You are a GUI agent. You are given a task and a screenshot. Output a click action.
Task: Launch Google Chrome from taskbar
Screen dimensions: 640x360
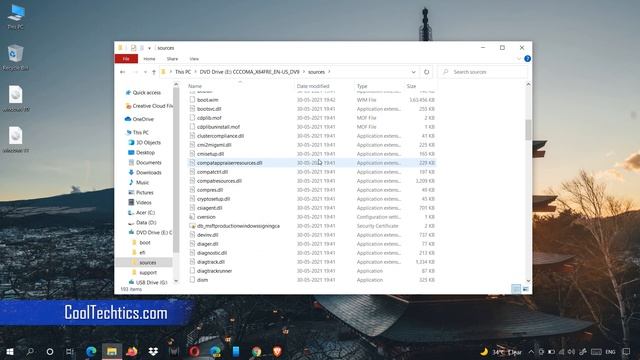pyautogui.click(x=256, y=351)
